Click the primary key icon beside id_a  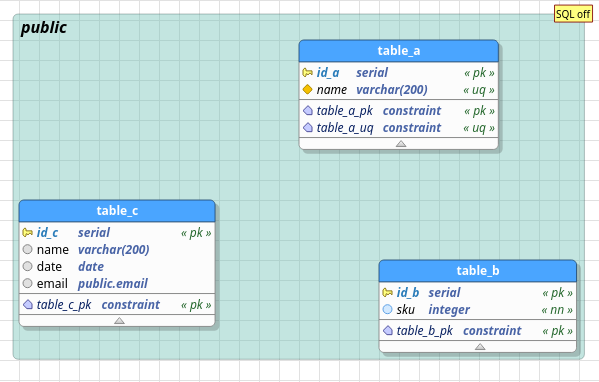[308, 72]
